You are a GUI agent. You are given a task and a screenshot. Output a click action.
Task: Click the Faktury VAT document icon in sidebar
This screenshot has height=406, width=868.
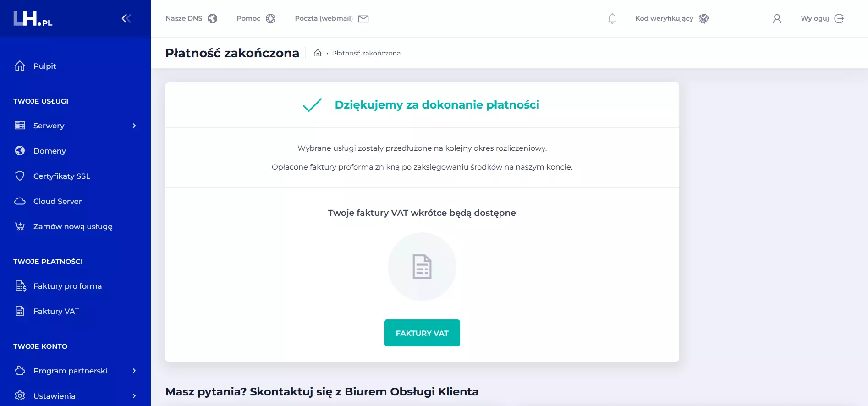click(20, 311)
